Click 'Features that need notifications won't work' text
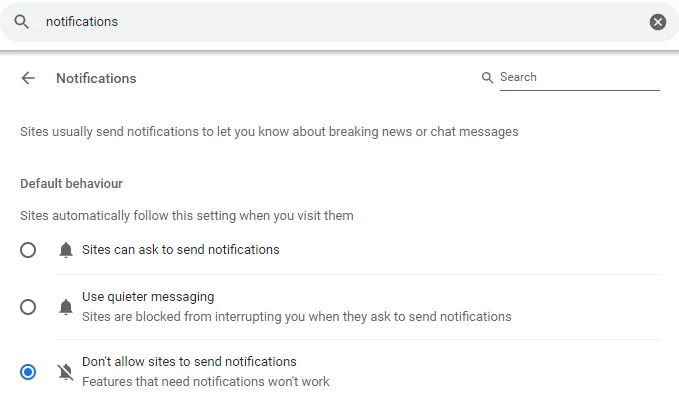Screen dimensions: 679x407 205,381
